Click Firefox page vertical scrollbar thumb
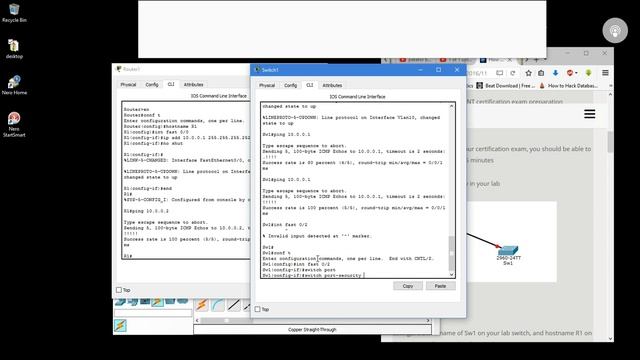 [x=611, y=142]
